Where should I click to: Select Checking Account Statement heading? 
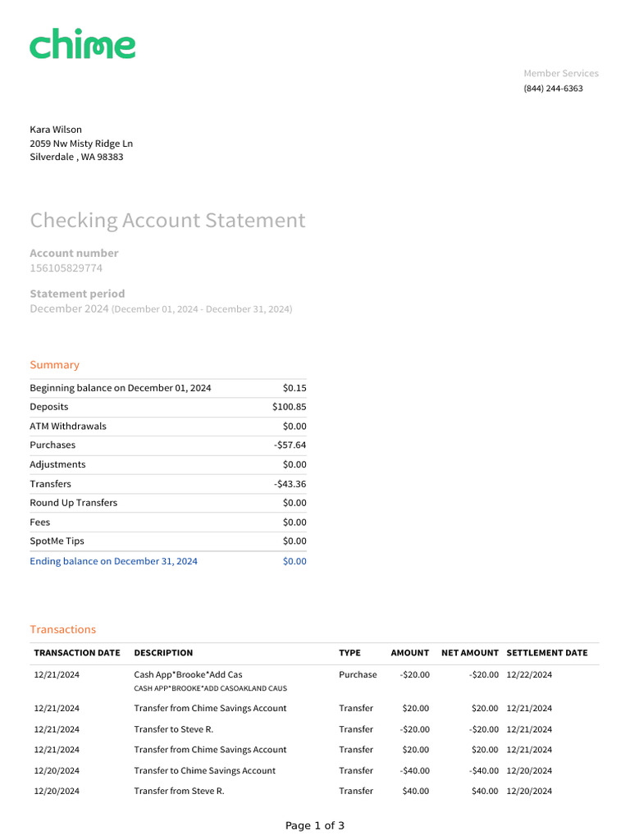click(167, 221)
